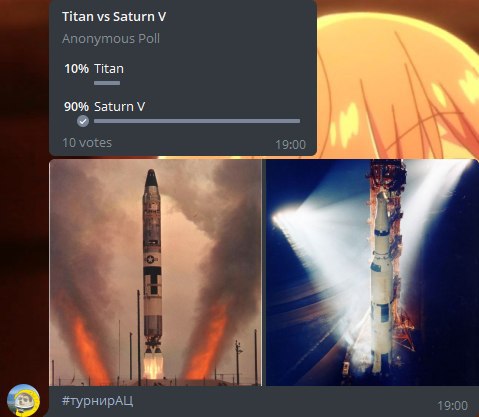This screenshot has width=479, height=417.
Task: Click the voted checkmark next to Saturn V
Action: pos(83,121)
